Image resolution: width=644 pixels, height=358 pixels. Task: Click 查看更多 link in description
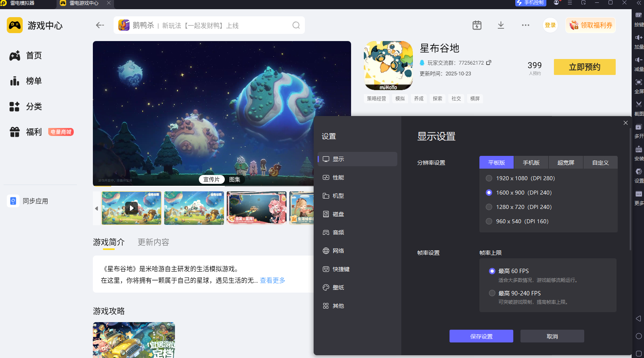point(273,280)
